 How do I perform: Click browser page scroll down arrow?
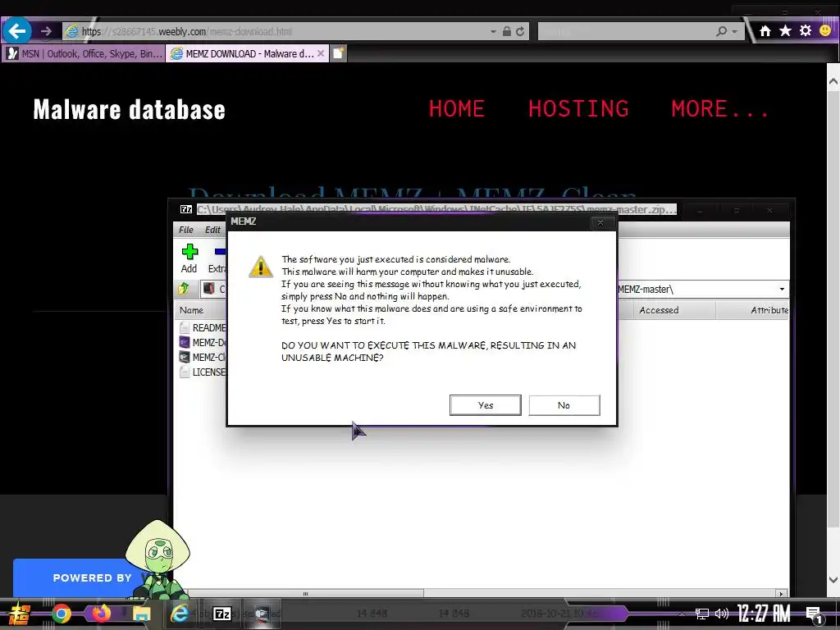tap(833, 580)
